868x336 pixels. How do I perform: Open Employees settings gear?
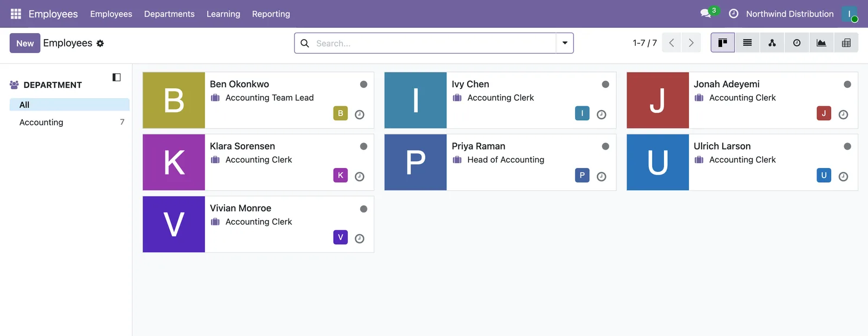pos(100,43)
